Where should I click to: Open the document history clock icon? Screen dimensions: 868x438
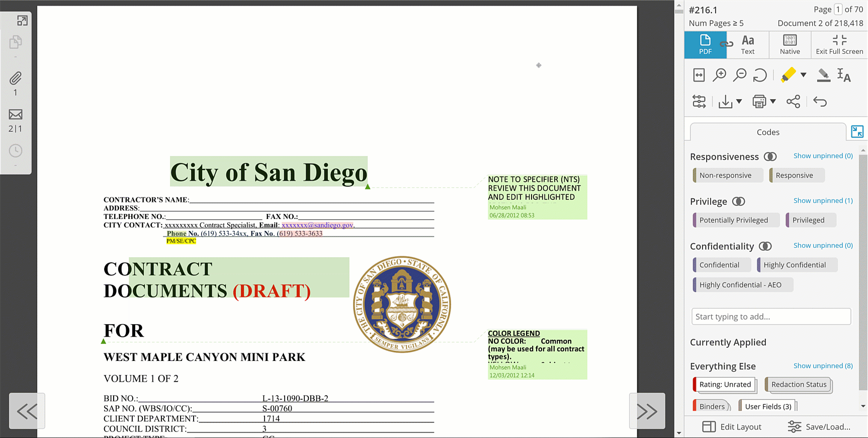tap(16, 151)
